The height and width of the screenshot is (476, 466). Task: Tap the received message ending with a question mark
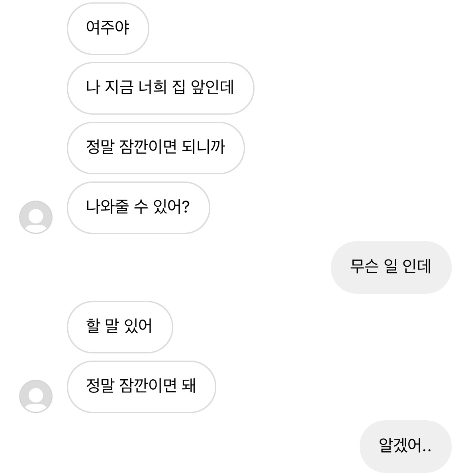click(138, 208)
